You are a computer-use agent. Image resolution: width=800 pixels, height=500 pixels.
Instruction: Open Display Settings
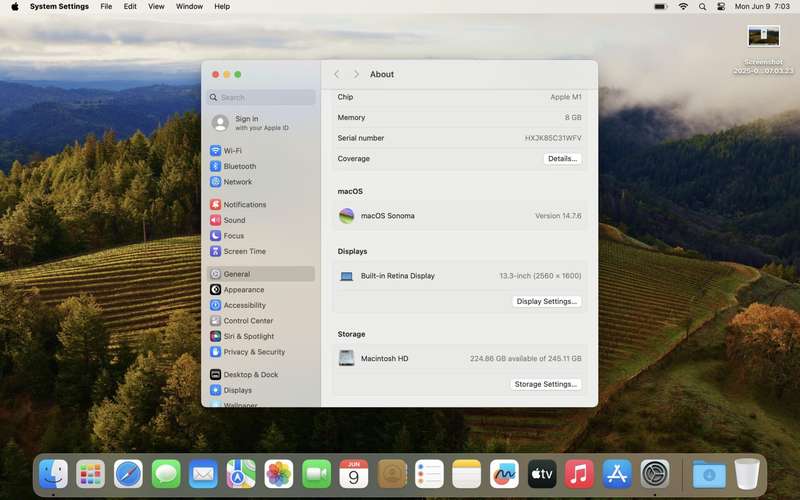(x=546, y=302)
